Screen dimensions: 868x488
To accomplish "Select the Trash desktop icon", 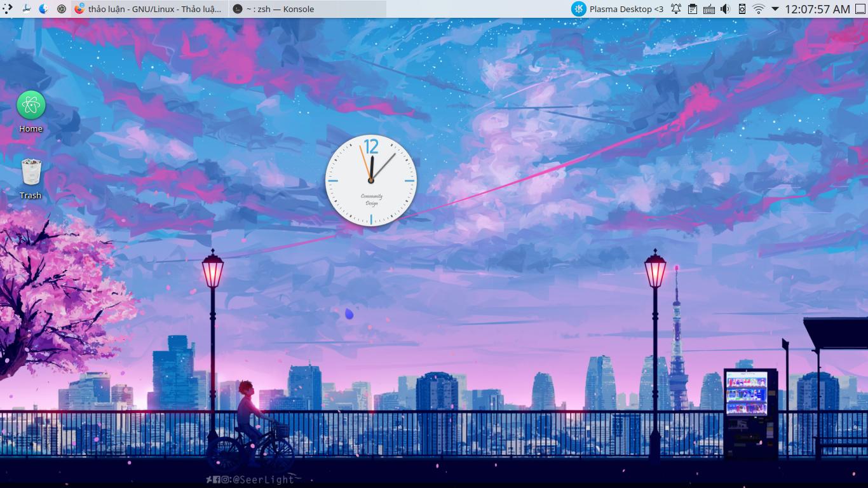I will coord(31,179).
